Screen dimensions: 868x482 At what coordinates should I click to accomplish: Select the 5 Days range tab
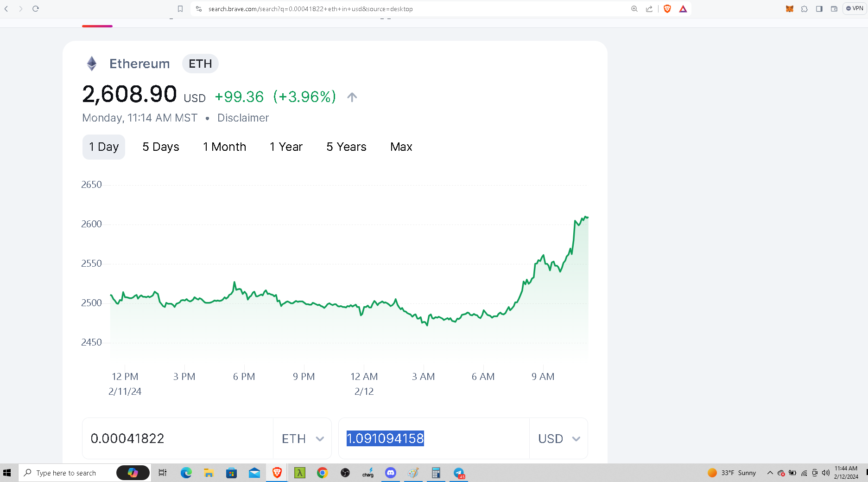coord(161,147)
